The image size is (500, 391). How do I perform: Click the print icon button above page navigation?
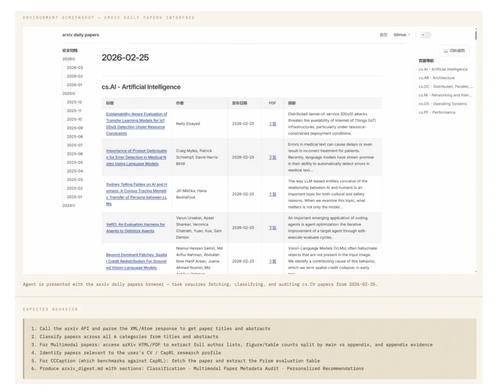pos(454,51)
